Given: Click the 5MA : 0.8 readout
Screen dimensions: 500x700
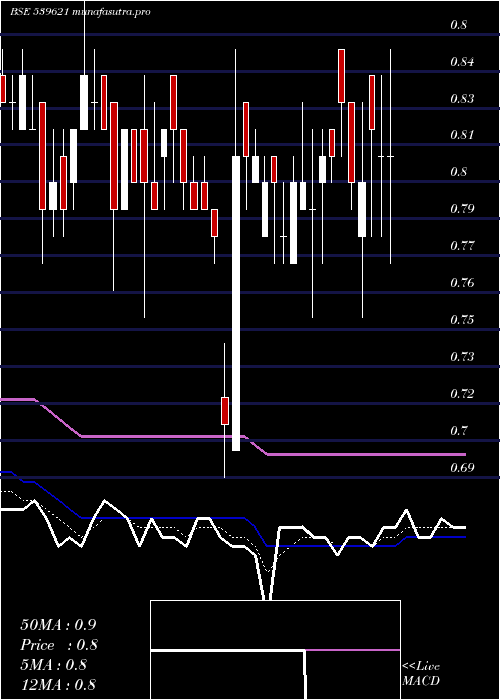Looking at the screenshot, I should tap(53, 665).
